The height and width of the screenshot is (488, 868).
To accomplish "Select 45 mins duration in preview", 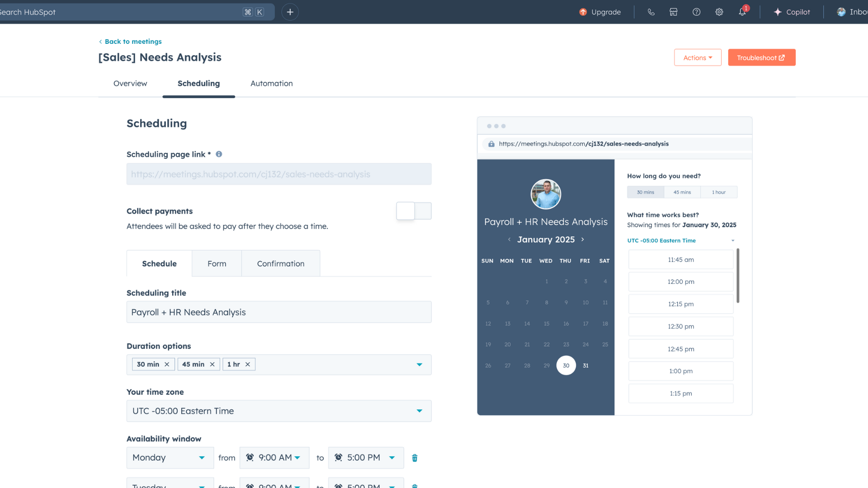I will pyautogui.click(x=682, y=192).
